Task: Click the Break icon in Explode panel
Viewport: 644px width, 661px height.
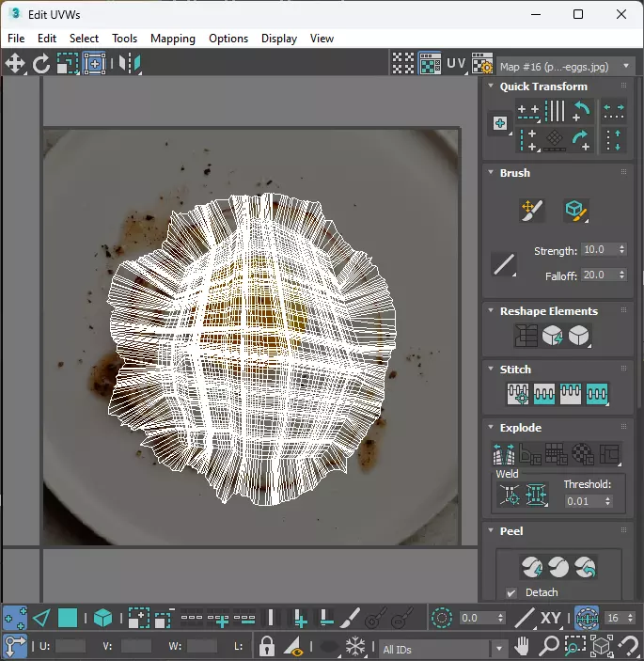Action: click(504, 454)
